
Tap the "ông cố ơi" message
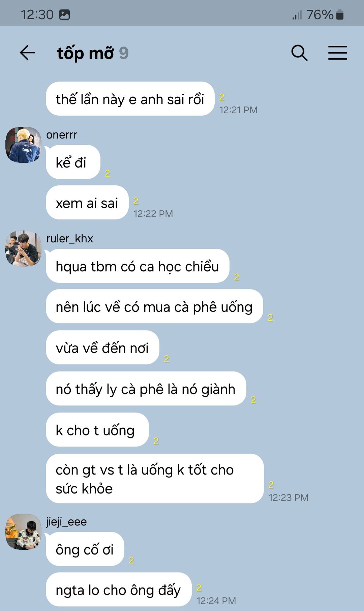(85, 549)
